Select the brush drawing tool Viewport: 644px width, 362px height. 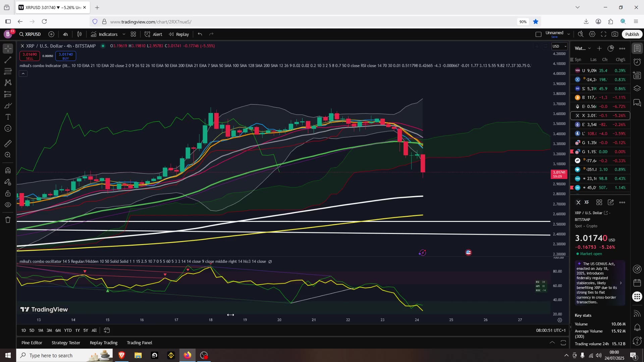click(x=8, y=106)
